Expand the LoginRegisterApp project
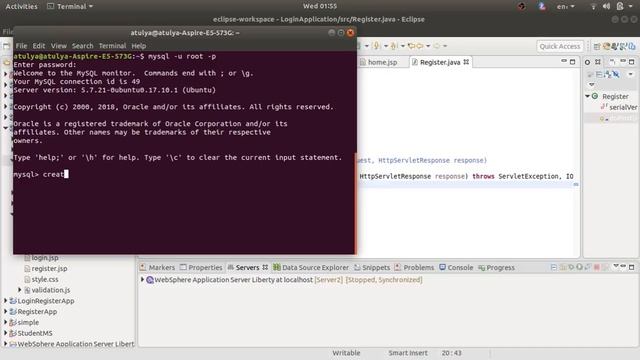This screenshot has width=640, height=360. pyautogui.click(x=6, y=301)
